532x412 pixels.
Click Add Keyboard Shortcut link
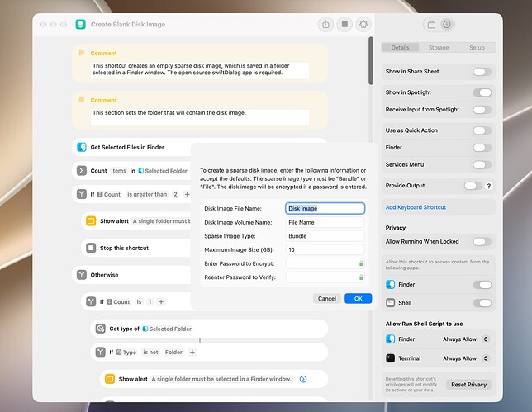tap(416, 207)
